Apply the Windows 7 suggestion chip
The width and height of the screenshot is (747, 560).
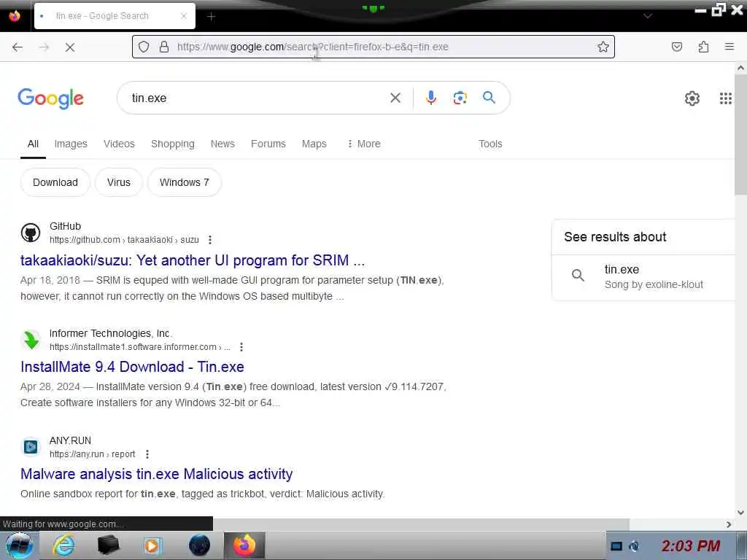click(185, 182)
